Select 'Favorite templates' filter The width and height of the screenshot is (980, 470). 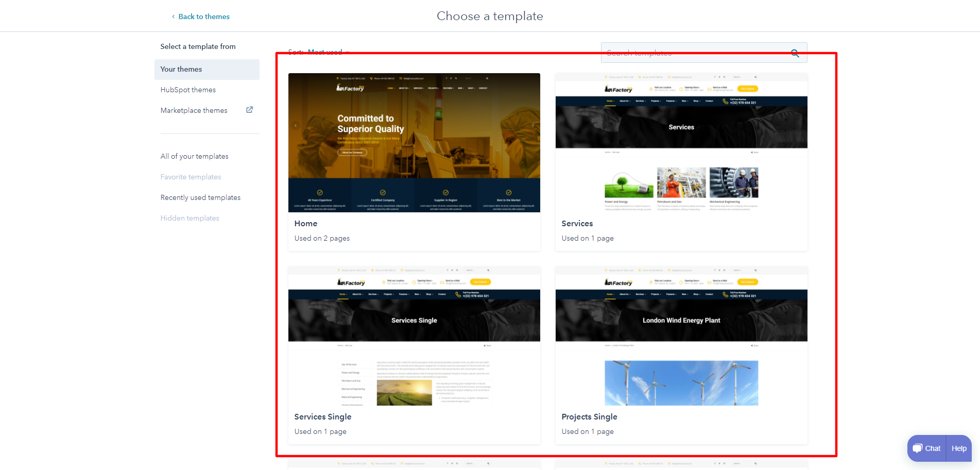click(x=191, y=177)
